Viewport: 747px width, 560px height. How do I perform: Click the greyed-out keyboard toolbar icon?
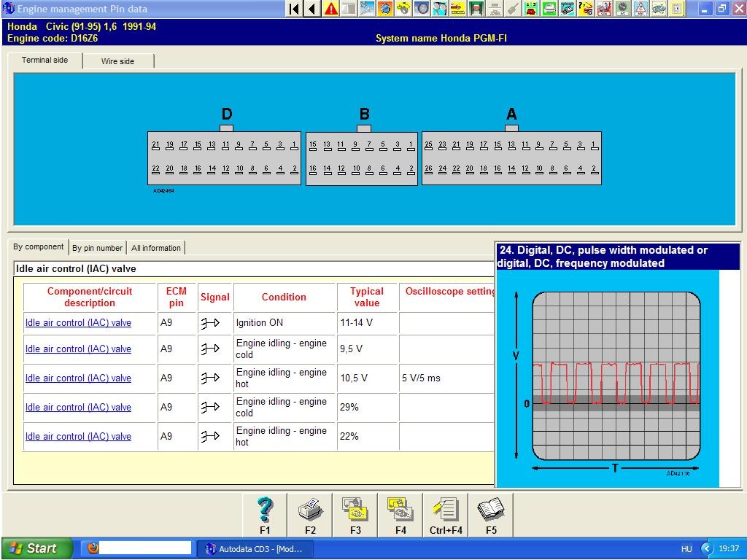495,9
